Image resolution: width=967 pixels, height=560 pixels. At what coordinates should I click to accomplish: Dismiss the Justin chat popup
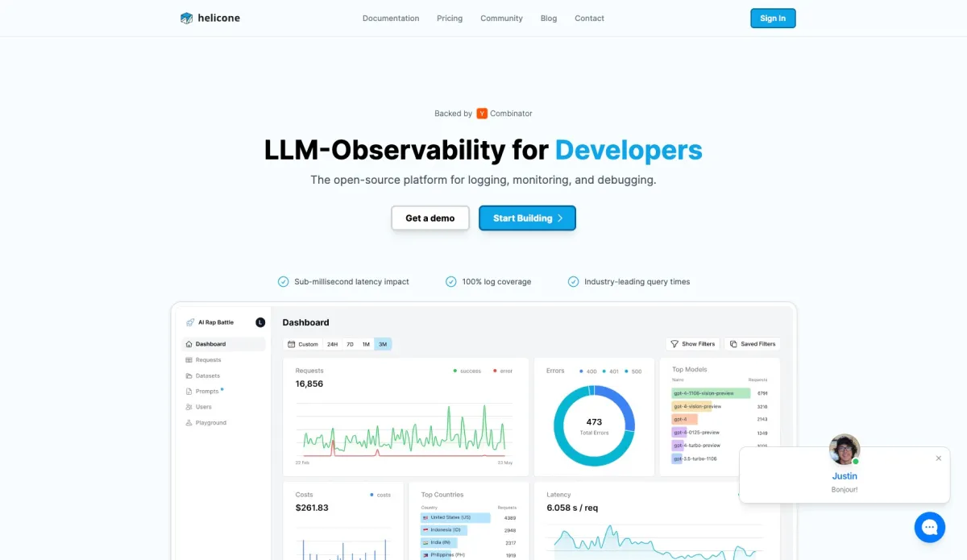click(x=938, y=458)
